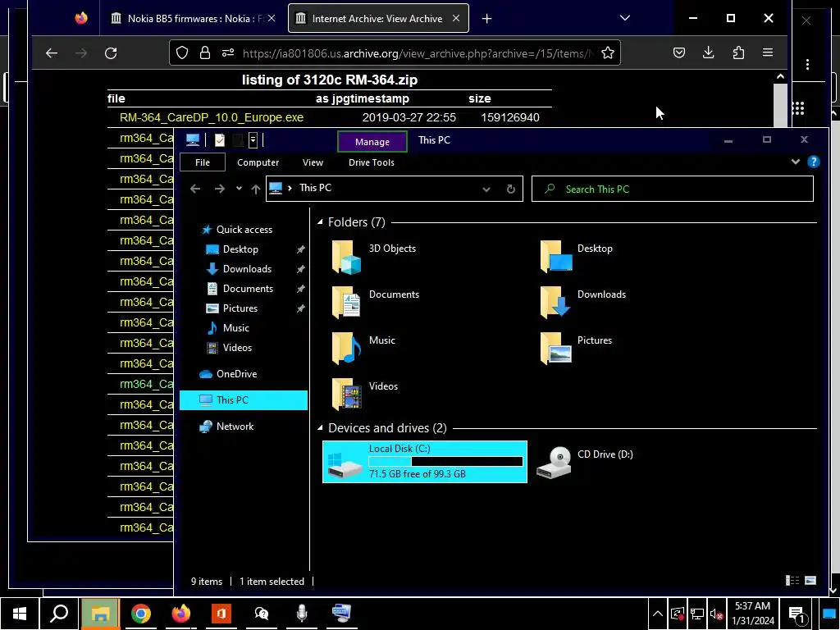840x630 pixels.
Task: Open the Drive Tools ribbon tab
Action: 372,162
